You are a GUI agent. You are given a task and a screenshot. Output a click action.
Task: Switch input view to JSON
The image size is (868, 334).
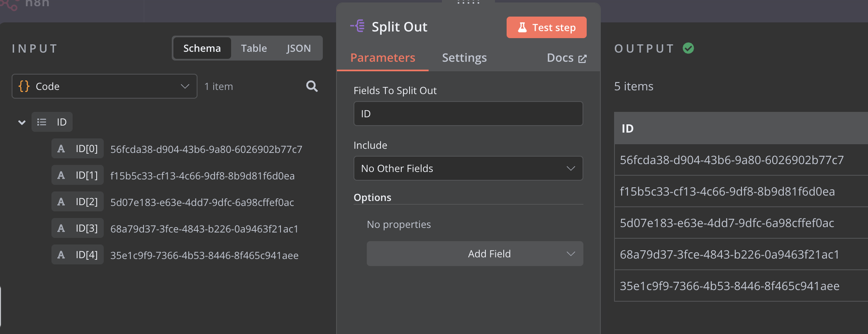coord(298,48)
